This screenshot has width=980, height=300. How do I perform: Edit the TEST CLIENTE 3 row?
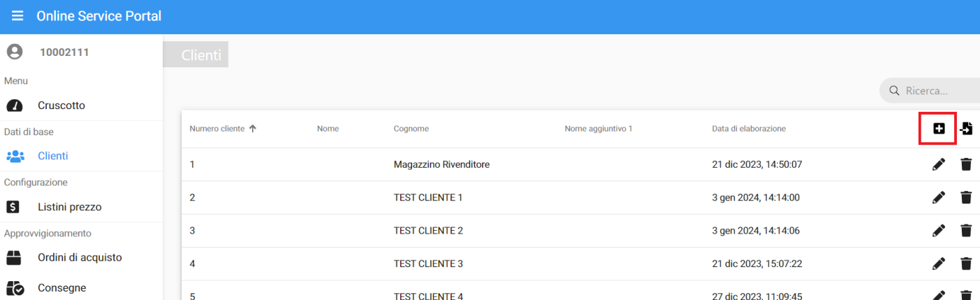939,264
